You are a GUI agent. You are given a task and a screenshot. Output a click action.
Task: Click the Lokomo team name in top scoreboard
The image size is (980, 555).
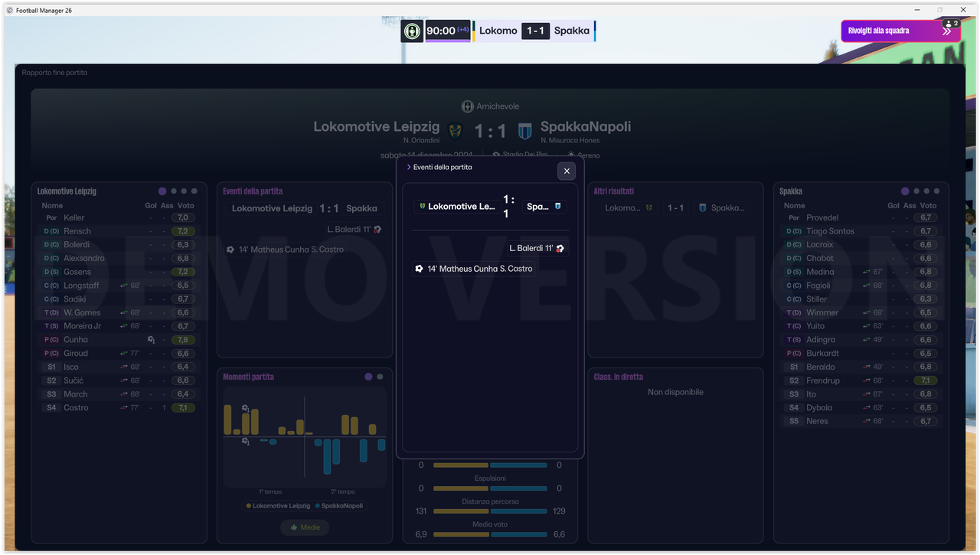click(x=498, y=31)
